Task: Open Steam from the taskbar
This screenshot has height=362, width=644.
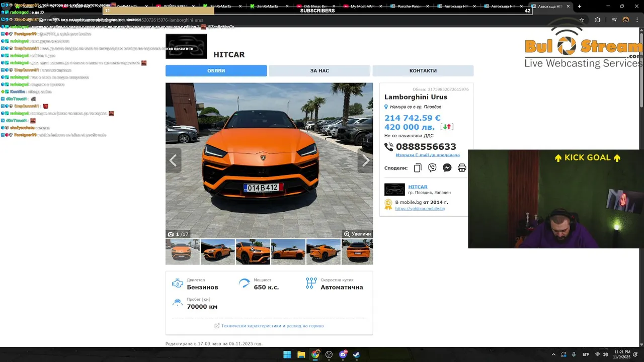Action: click(x=357, y=354)
